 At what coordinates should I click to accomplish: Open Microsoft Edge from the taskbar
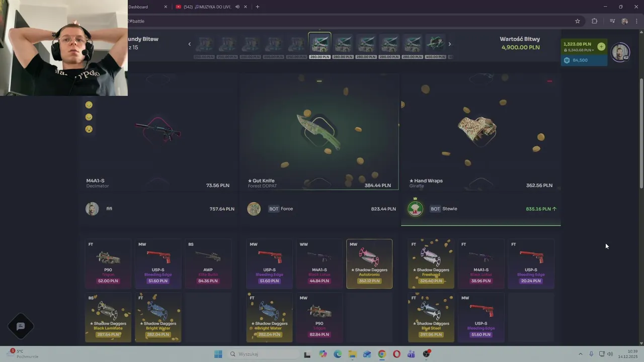point(337,354)
